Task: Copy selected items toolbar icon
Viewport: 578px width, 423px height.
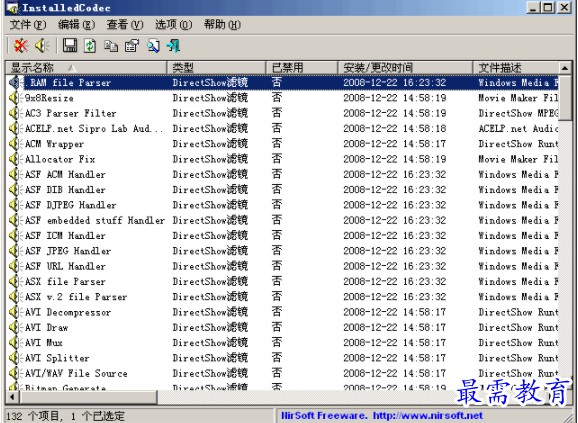Action: 111,46
